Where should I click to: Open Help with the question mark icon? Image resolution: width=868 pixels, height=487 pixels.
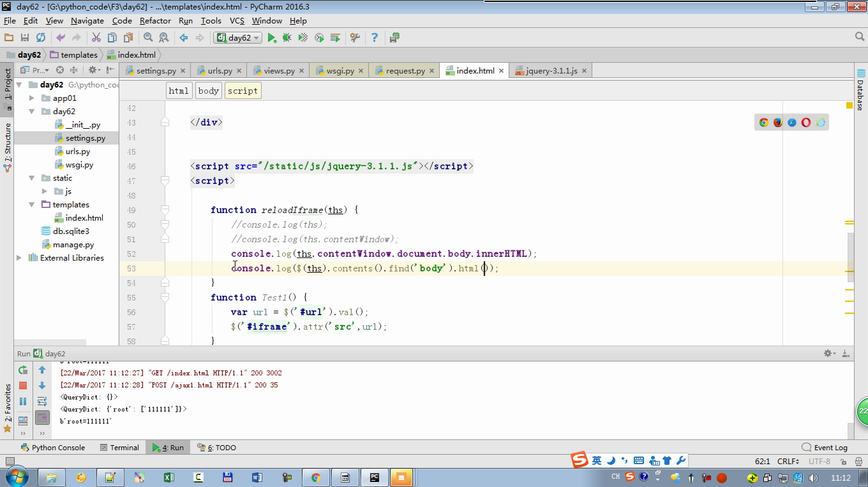374,38
